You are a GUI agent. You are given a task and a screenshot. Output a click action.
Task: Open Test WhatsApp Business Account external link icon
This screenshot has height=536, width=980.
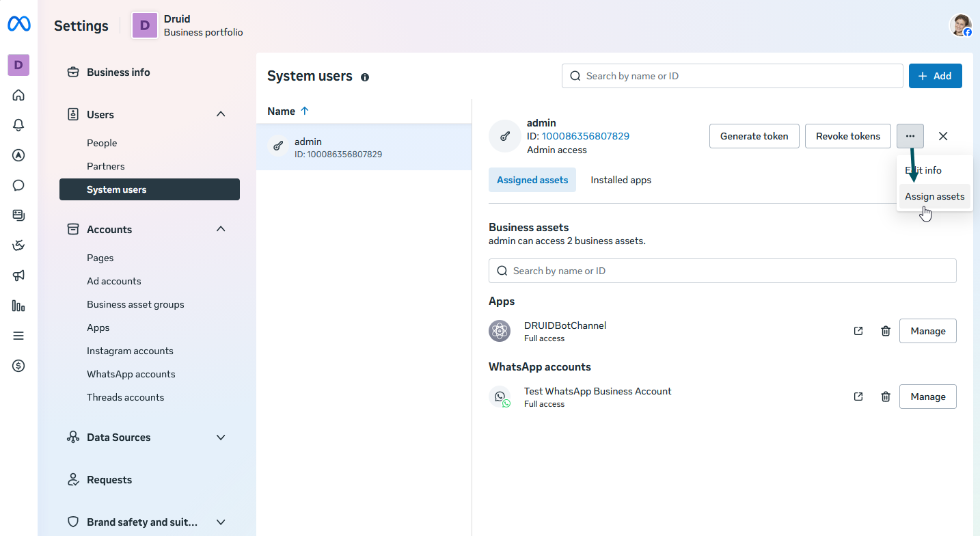858,397
